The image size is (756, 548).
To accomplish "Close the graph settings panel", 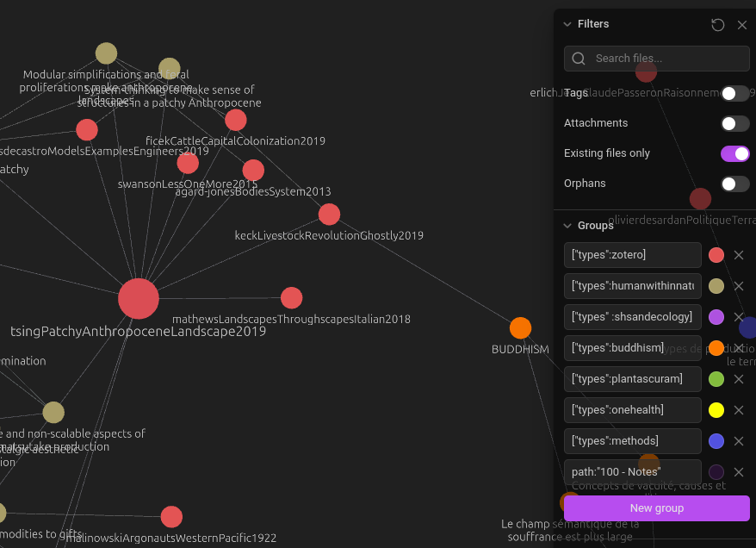I will (742, 25).
